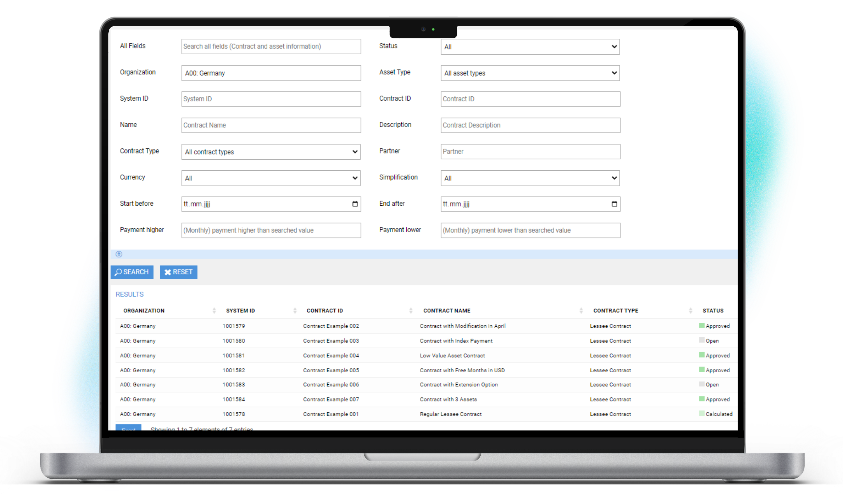Sort by Contract ID column arrows

[411, 310]
